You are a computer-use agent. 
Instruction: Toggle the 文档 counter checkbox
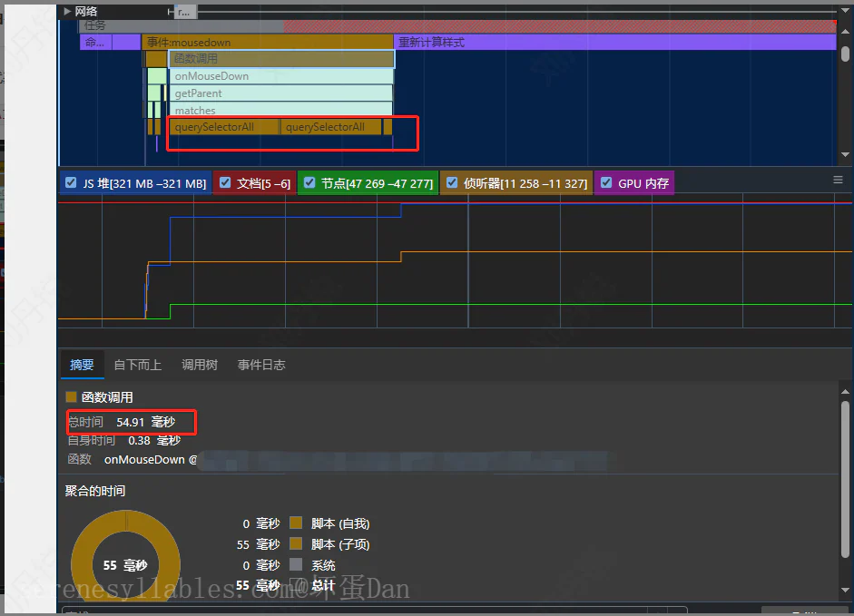point(225,182)
